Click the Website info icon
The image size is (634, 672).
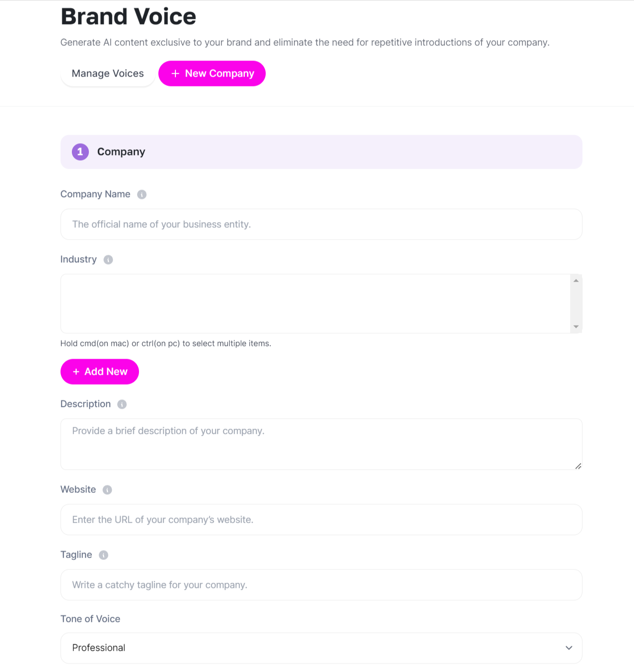pyautogui.click(x=106, y=490)
